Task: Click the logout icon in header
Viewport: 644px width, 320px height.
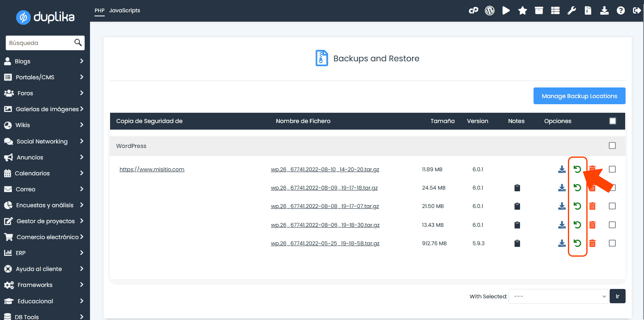Action: pyautogui.click(x=637, y=11)
